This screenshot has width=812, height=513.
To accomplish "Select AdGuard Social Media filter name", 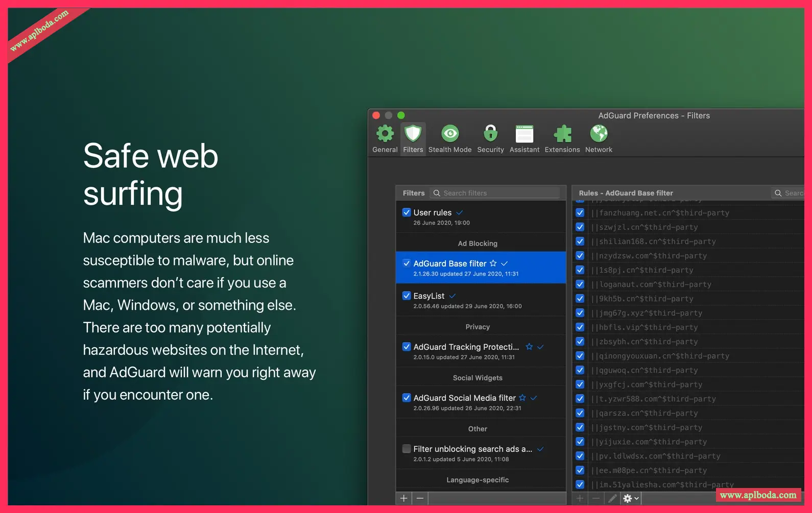I will click(x=465, y=398).
